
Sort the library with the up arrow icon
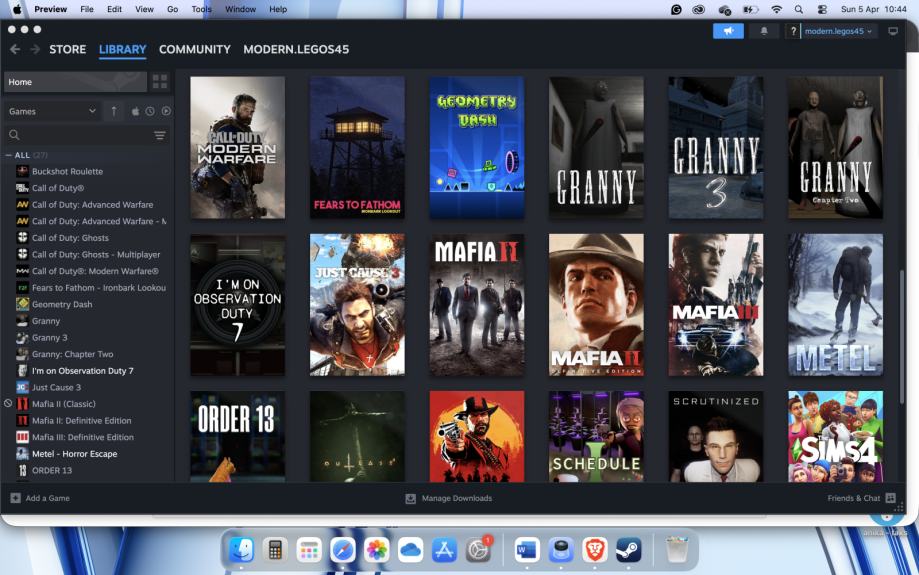tap(114, 111)
